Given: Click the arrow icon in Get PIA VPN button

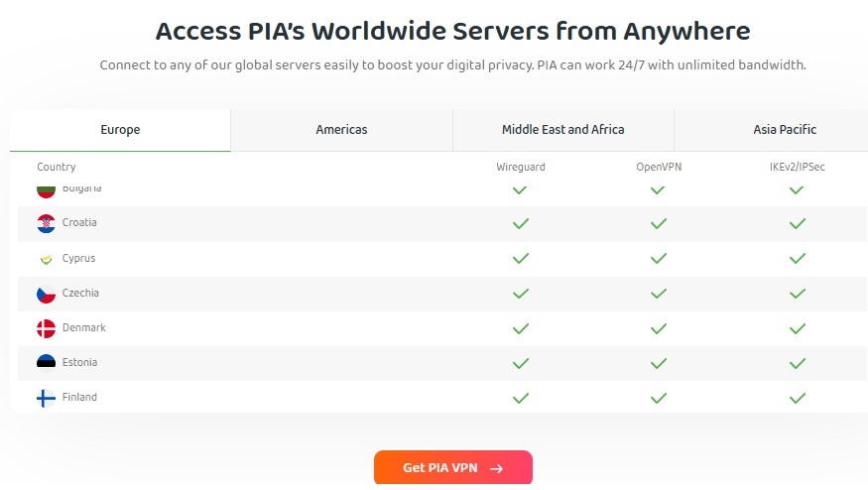Looking at the screenshot, I should pos(497,468).
